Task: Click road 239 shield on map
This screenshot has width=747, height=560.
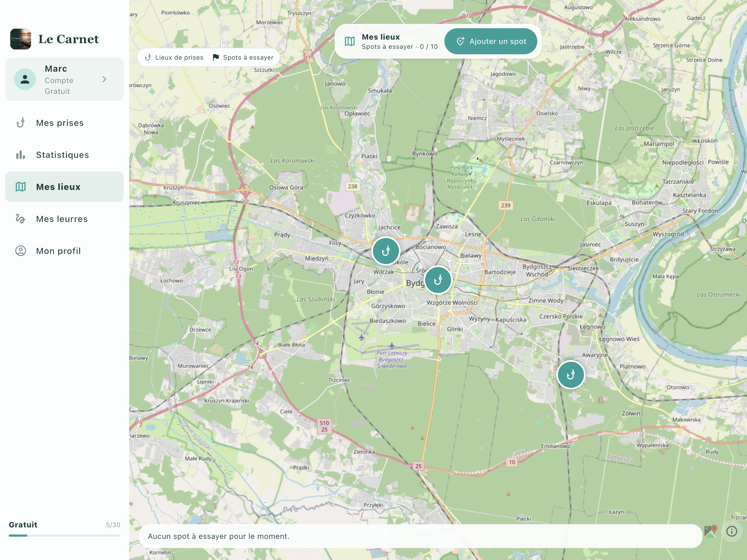Action: tap(505, 205)
